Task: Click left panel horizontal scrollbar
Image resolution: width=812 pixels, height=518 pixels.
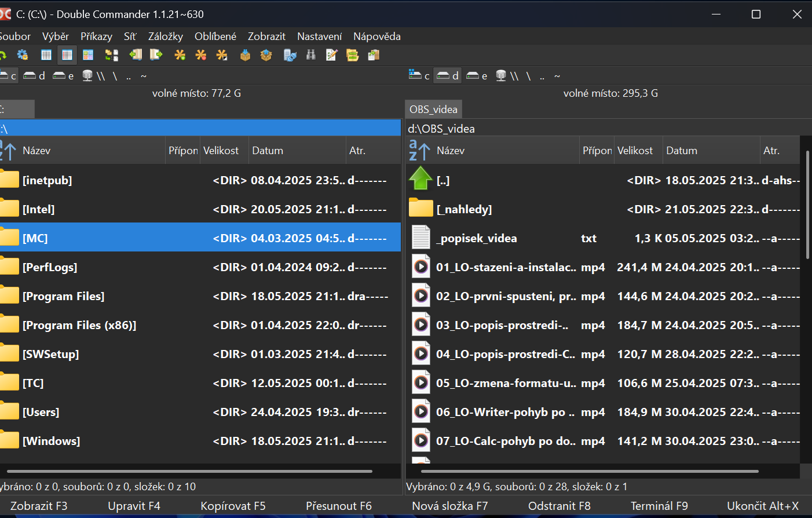Action: pos(189,471)
